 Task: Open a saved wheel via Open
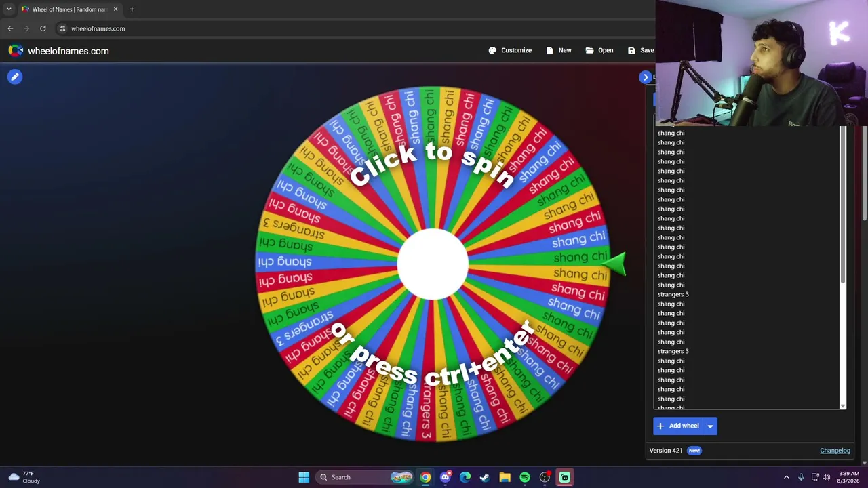click(x=599, y=50)
